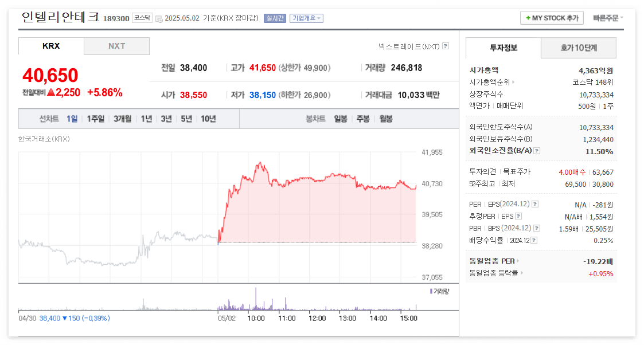This screenshot has height=345, width=644.
Task: Open the 빠른주문 quick order dropdown
Action: (x=606, y=17)
